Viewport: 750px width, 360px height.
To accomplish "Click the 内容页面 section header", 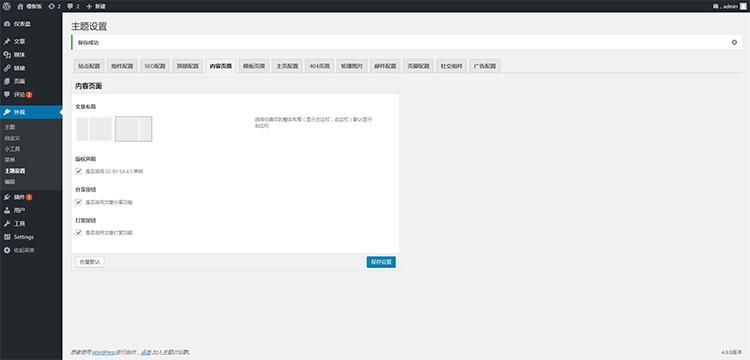I will click(x=88, y=86).
